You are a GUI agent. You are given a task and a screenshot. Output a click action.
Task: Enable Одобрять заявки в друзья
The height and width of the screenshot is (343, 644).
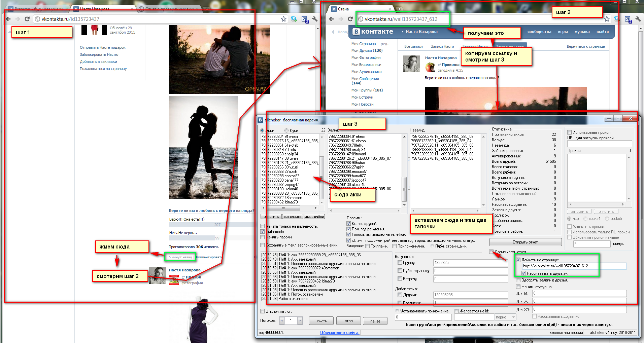click(518, 280)
